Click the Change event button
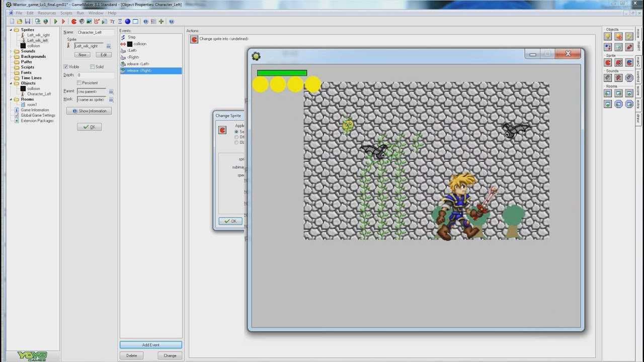Screen dimensions: 644x362 click(170, 355)
